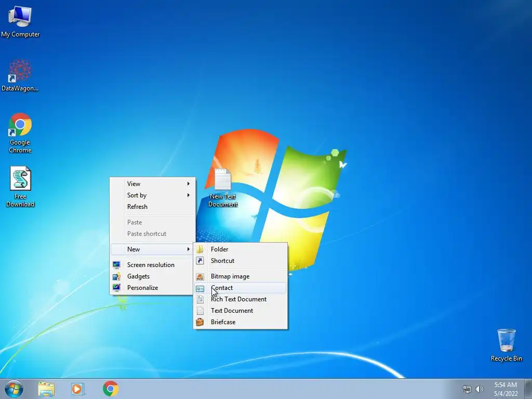Expand the Sort by submenu arrow
This screenshot has width=532, height=399.
[x=188, y=195]
